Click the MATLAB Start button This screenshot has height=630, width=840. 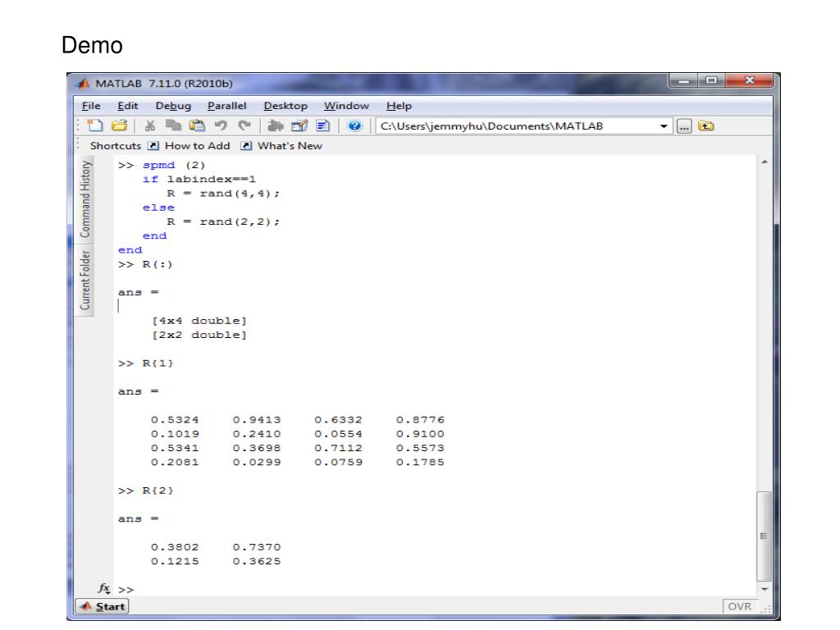tap(103, 606)
